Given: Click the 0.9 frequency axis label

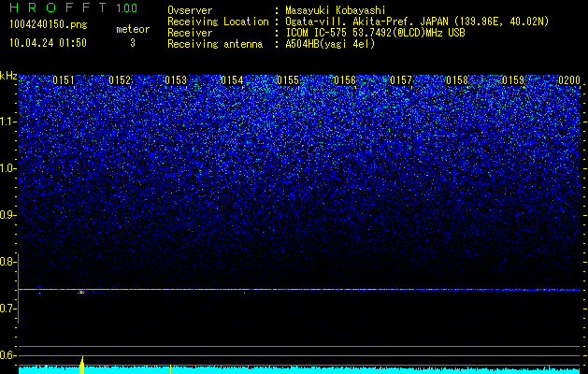Looking at the screenshot, I should (7, 215).
